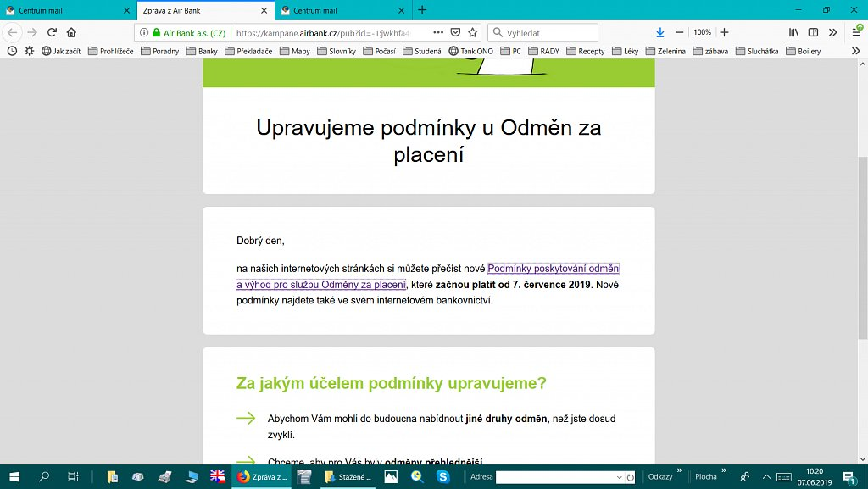The height and width of the screenshot is (489, 868).
Task: Open the Windows notification center
Action: [849, 477]
